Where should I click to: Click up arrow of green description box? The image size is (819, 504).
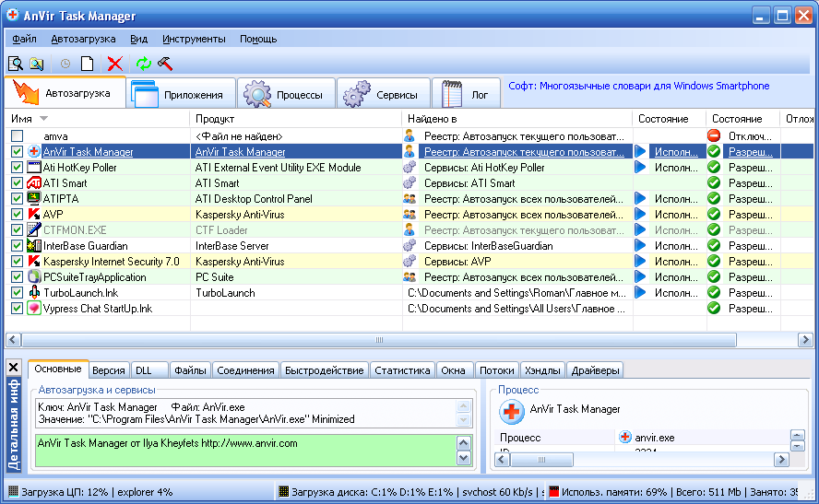464,443
